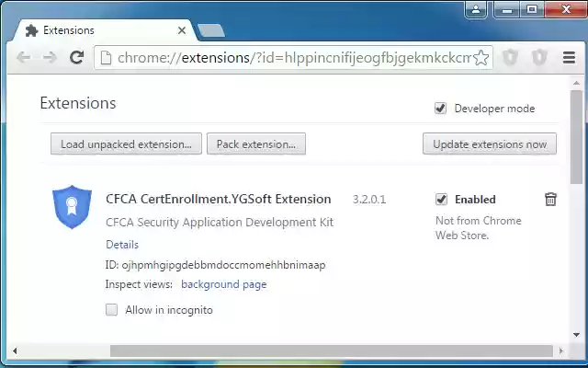This screenshot has width=588, height=368.
Task: Open a new tab
Action: [x=210, y=30]
